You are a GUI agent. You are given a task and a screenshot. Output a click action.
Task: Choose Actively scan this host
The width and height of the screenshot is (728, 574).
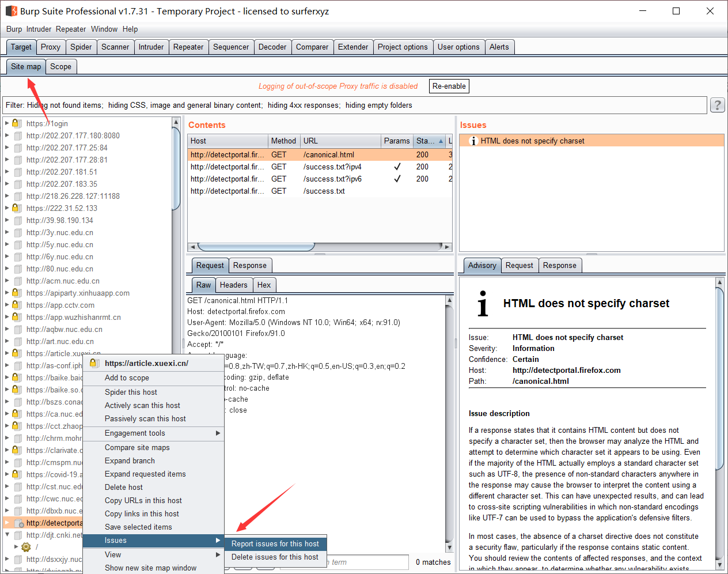[x=153, y=405]
